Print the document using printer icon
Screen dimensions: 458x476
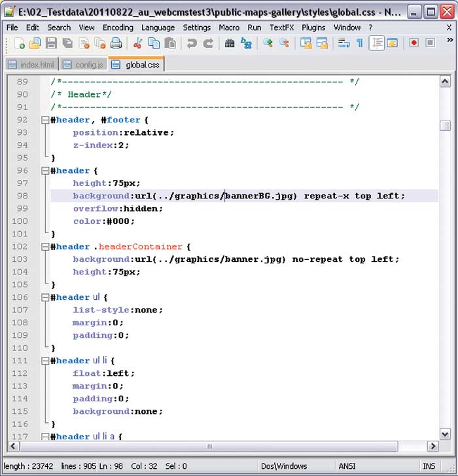(116, 43)
